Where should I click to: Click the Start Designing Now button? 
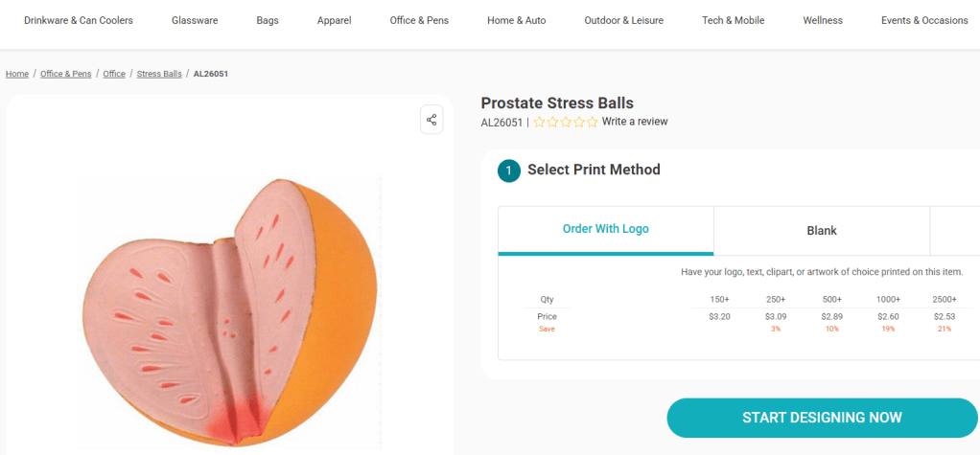point(822,418)
